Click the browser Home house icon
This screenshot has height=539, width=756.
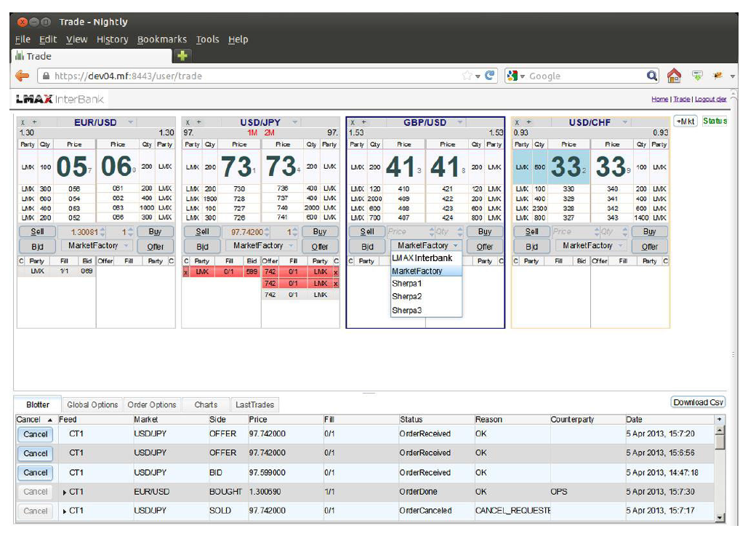(x=674, y=76)
